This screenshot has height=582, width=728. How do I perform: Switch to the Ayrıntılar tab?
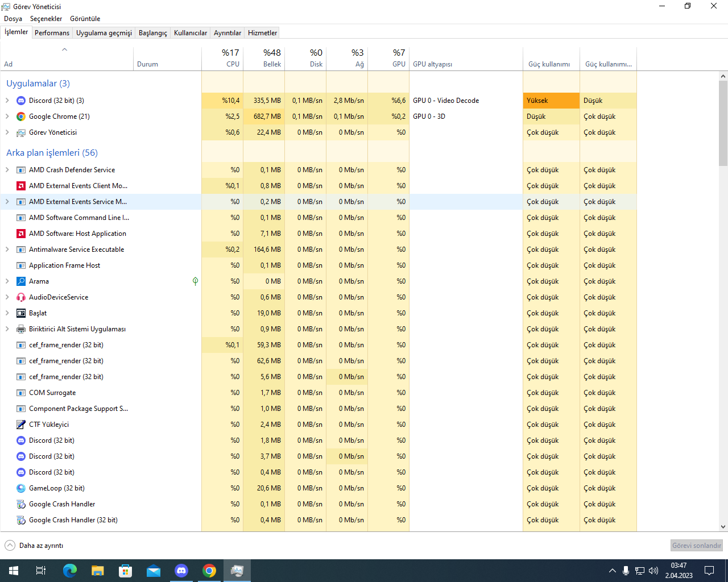227,33
